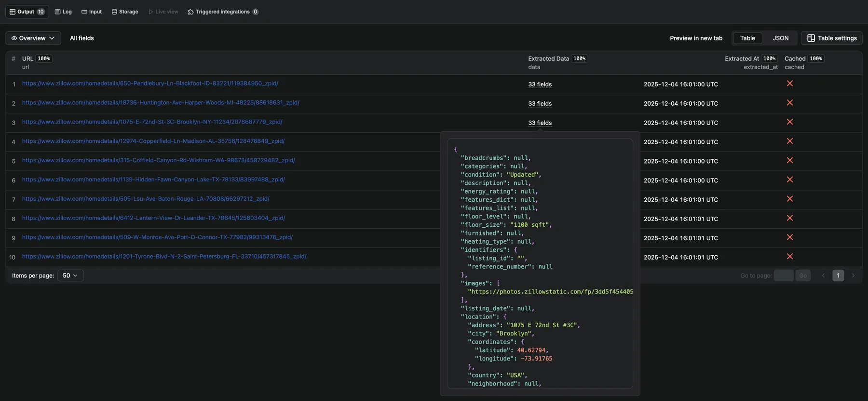Click the Cached column header
This screenshot has width=868, height=401.
[x=795, y=59]
